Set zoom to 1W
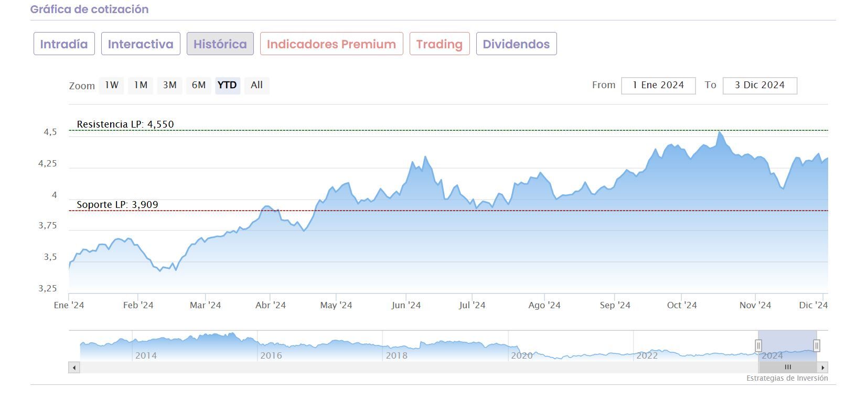Viewport: 868px width, 398px height. pyautogui.click(x=112, y=85)
